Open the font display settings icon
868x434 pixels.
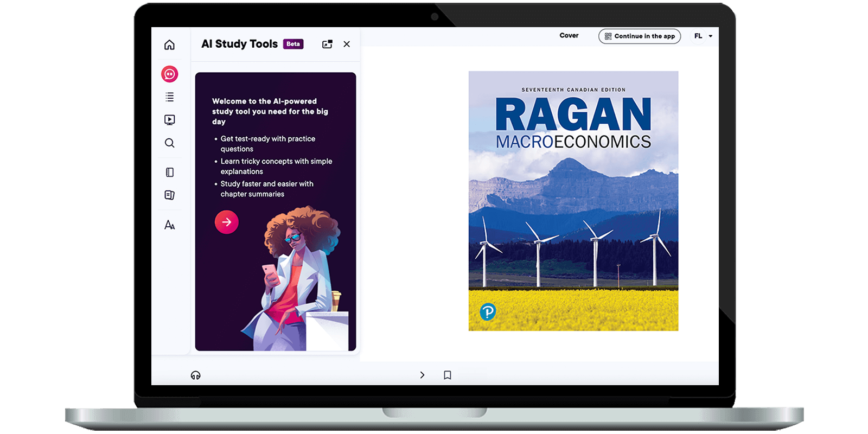(x=170, y=225)
